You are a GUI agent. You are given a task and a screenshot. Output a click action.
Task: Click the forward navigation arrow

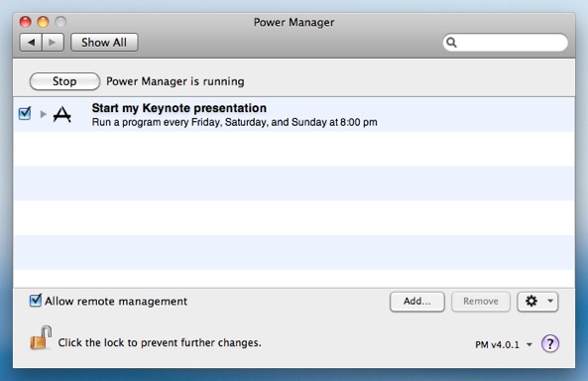click(53, 43)
